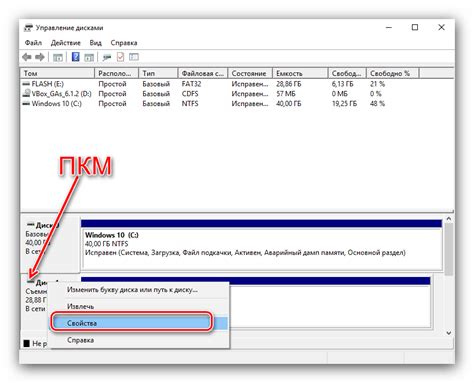Image resolution: width=474 pixels, height=383 pixels.
Task: Click the 48 % free percent cell
Action: (377, 104)
